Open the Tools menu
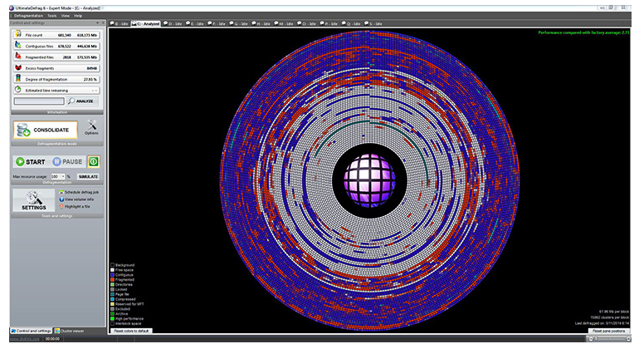 (x=52, y=16)
